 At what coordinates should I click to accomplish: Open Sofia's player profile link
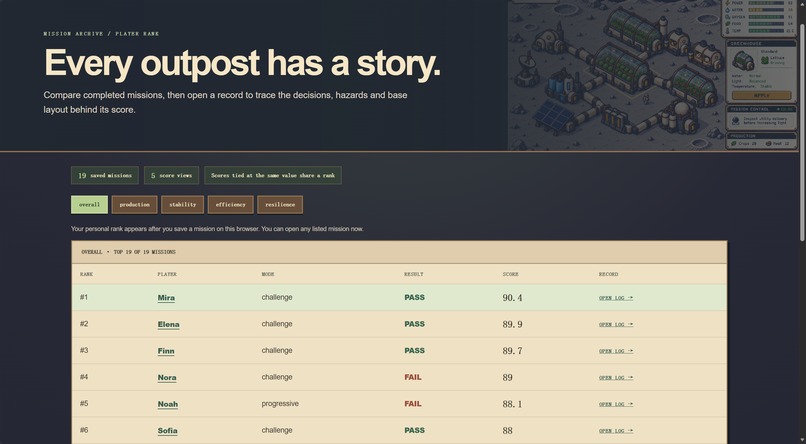coord(168,431)
